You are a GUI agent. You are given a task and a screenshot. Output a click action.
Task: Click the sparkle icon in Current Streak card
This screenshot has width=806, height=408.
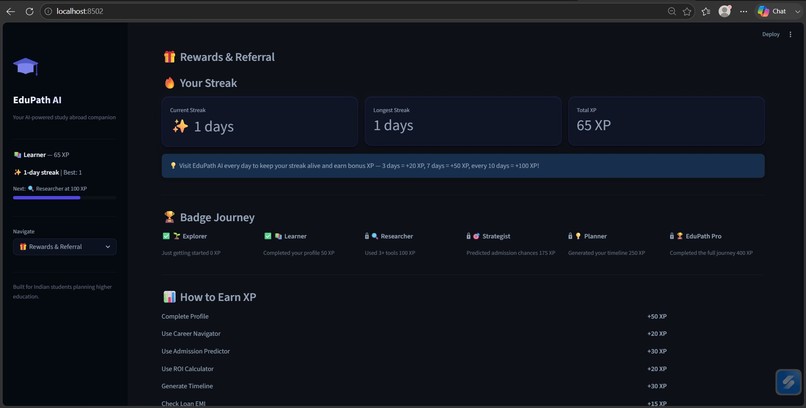click(180, 126)
